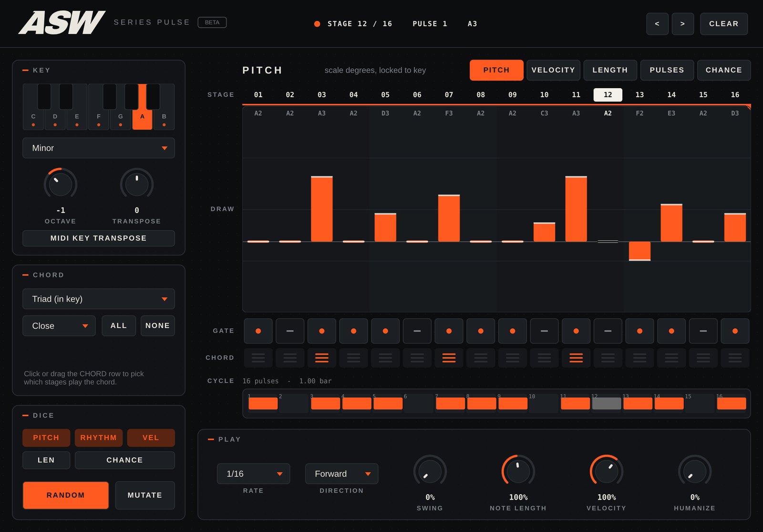Open the Forward direction dropdown

[x=342, y=474]
